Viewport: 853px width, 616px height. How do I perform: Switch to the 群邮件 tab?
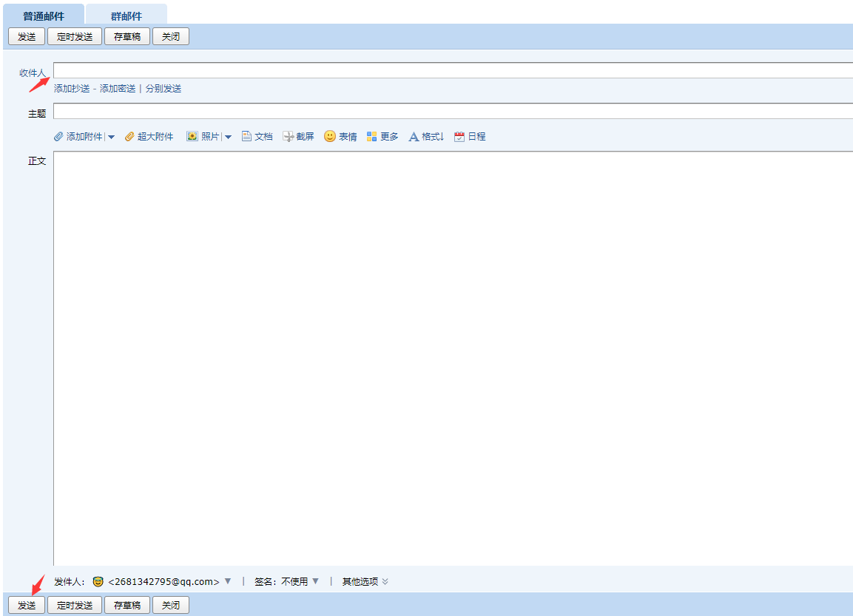[x=126, y=16]
